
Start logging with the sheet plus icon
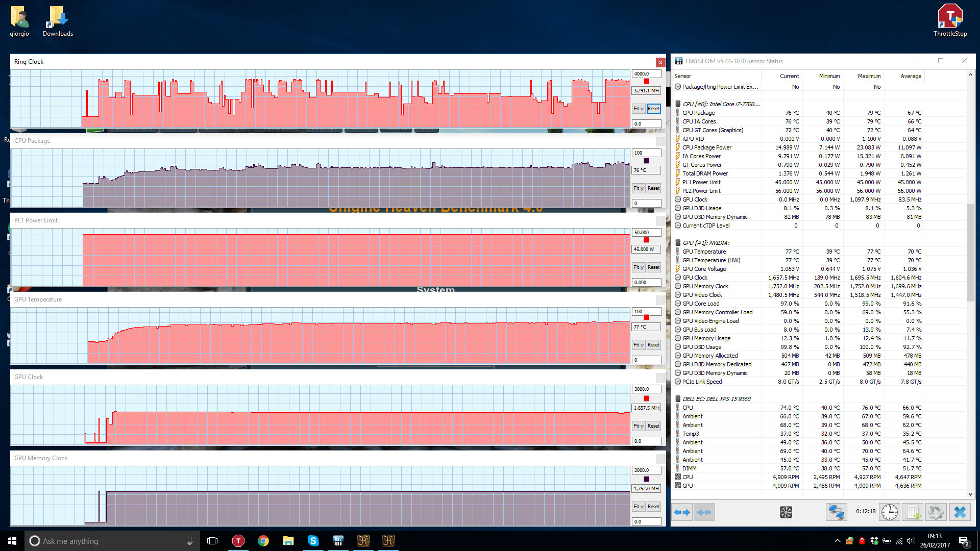click(913, 512)
